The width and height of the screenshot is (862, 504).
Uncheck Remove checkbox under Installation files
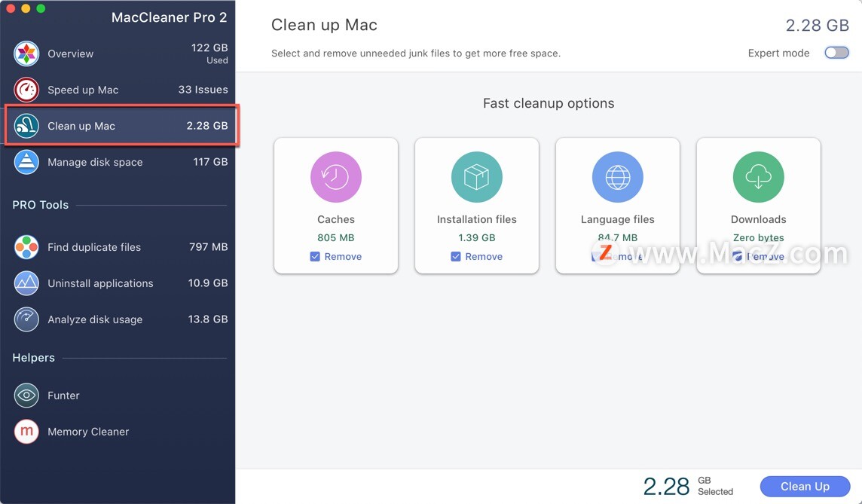(456, 257)
